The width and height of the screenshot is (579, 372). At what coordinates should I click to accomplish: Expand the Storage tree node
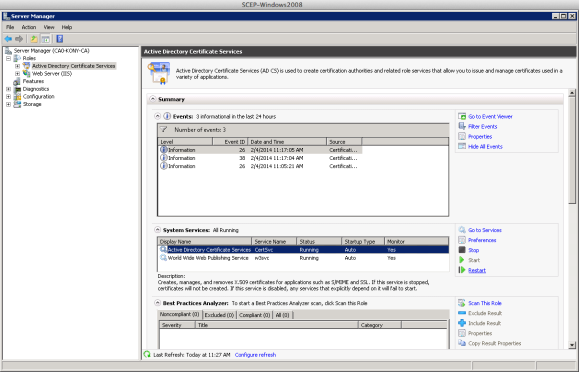8,105
